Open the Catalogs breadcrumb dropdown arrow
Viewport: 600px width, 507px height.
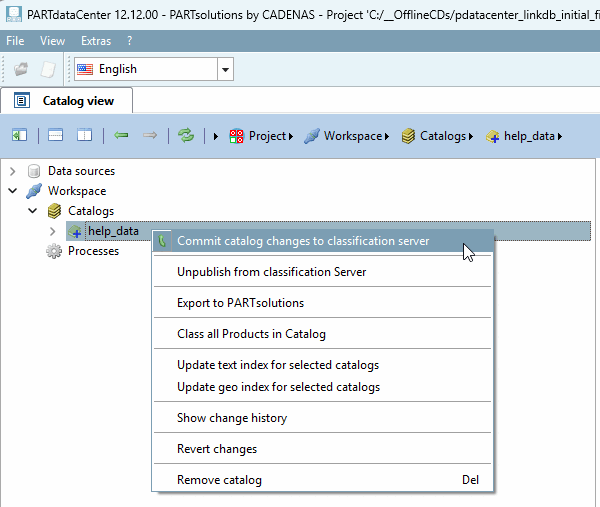pos(471,136)
